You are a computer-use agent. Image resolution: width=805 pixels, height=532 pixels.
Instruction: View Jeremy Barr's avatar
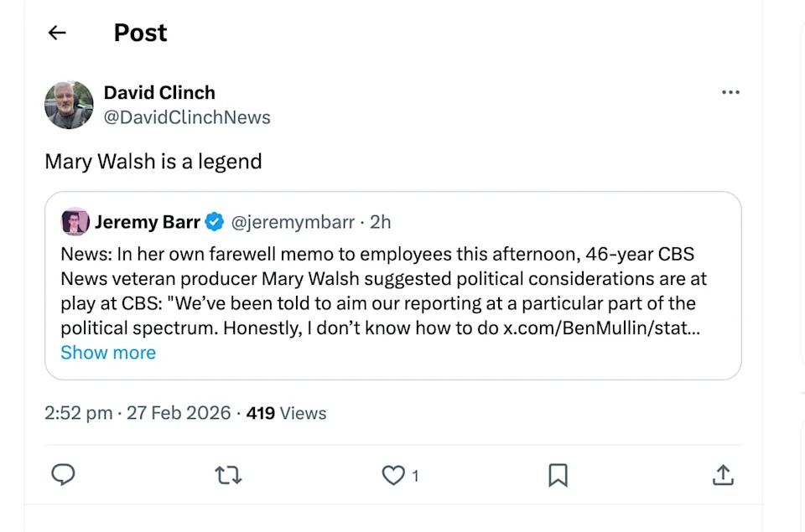pyautogui.click(x=75, y=221)
